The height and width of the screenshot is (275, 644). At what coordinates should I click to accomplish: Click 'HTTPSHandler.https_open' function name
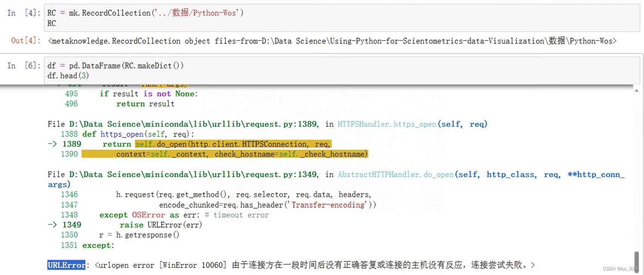click(387, 124)
